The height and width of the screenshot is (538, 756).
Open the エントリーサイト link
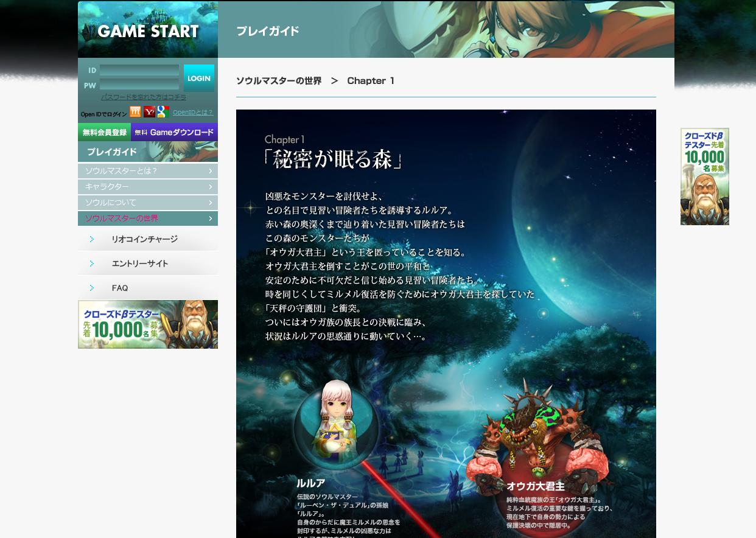click(x=148, y=264)
